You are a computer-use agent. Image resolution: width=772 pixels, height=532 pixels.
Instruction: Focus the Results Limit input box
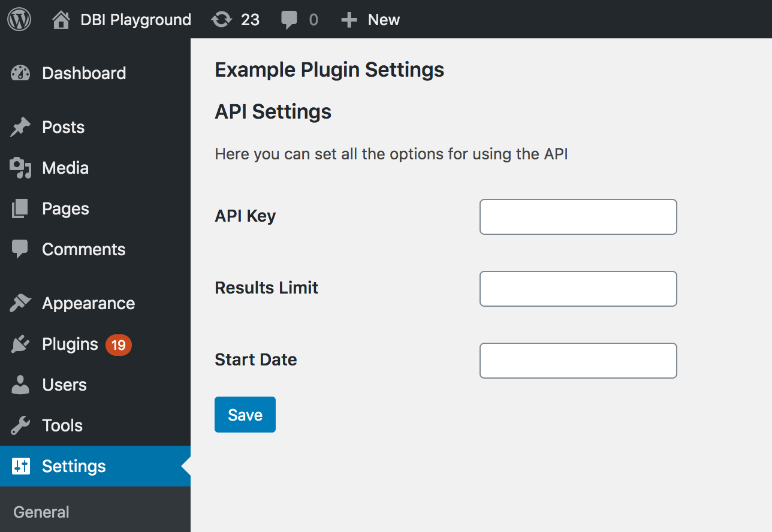click(577, 289)
